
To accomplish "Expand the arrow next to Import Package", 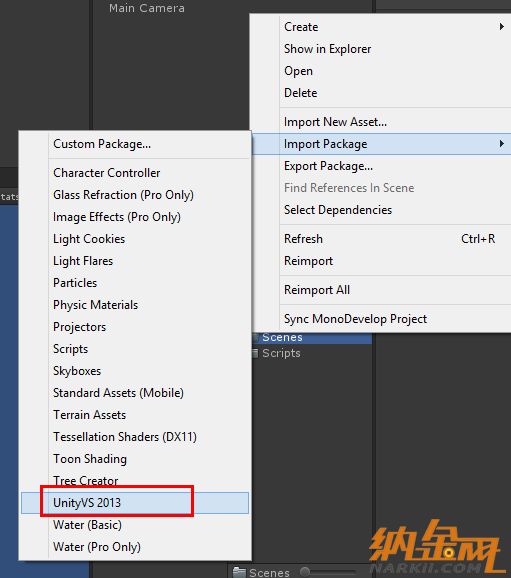I will 502,143.
